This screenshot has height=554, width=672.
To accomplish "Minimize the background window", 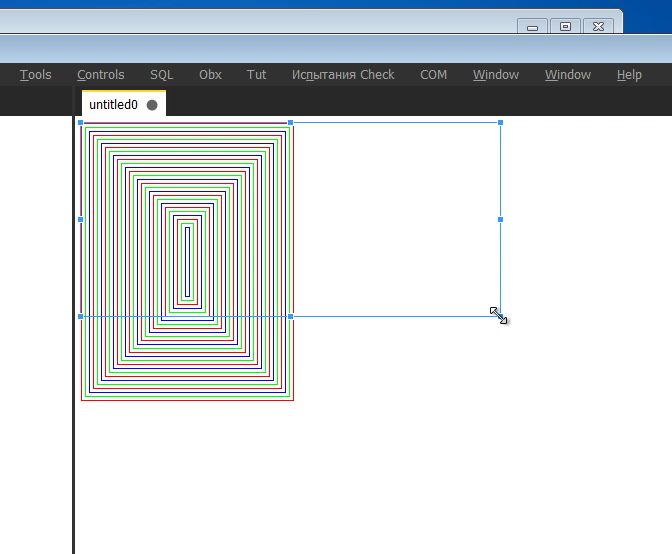I will [x=532, y=27].
